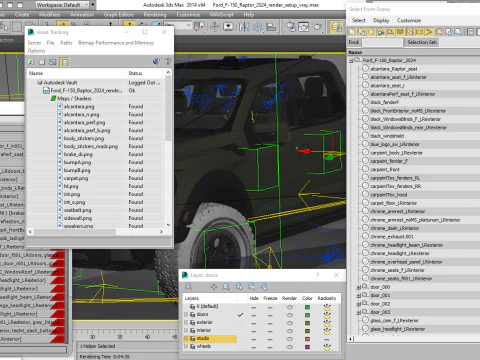This screenshot has height=360, width=480.
Task: Open the Align tool in main toolbar
Action: coord(258,27)
